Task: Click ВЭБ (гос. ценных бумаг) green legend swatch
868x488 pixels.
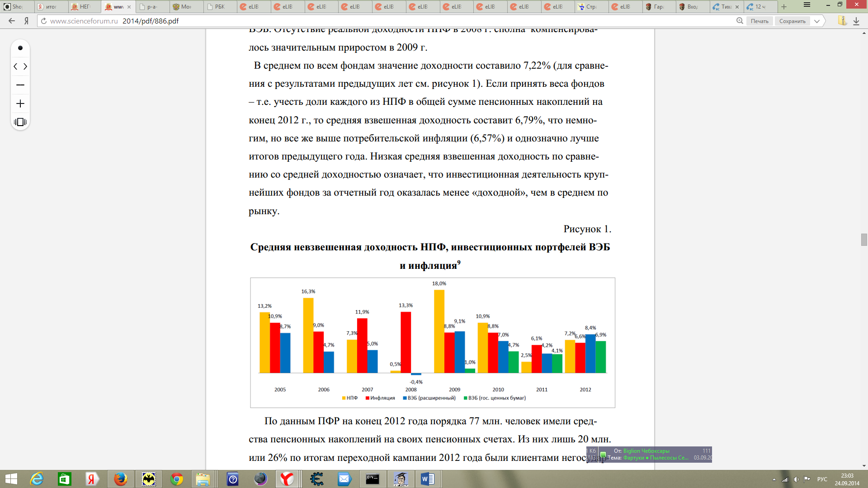Action: coord(465,398)
